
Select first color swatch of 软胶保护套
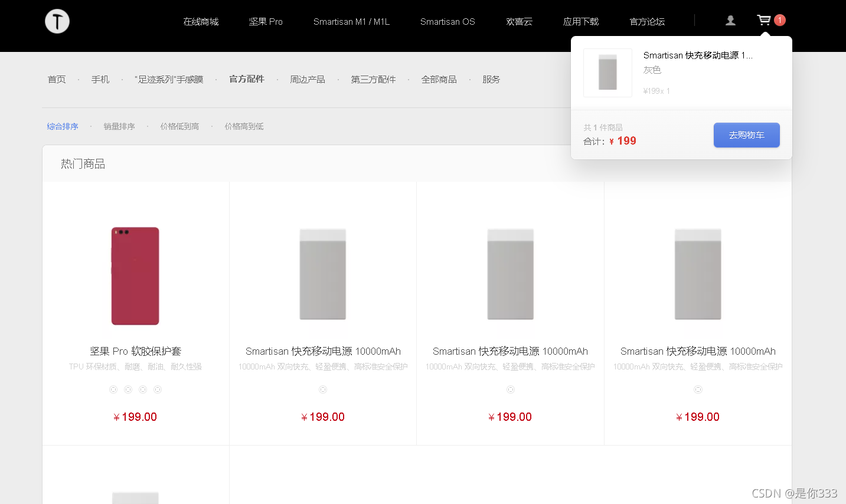(x=113, y=390)
